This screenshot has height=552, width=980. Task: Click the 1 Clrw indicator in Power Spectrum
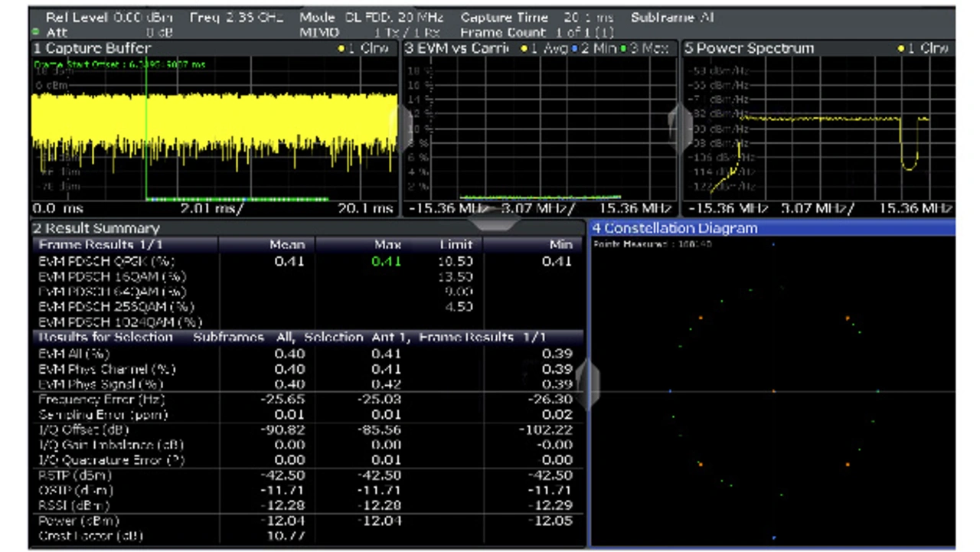pyautogui.click(x=923, y=48)
